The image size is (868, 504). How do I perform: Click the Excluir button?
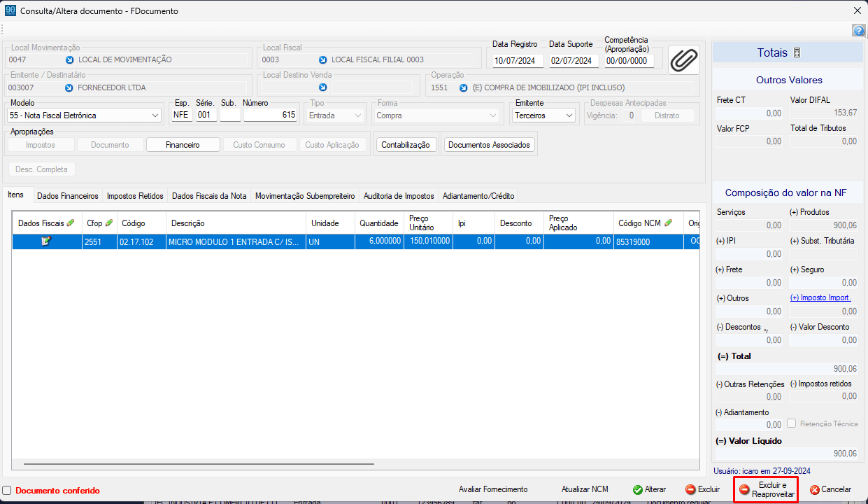(702, 489)
